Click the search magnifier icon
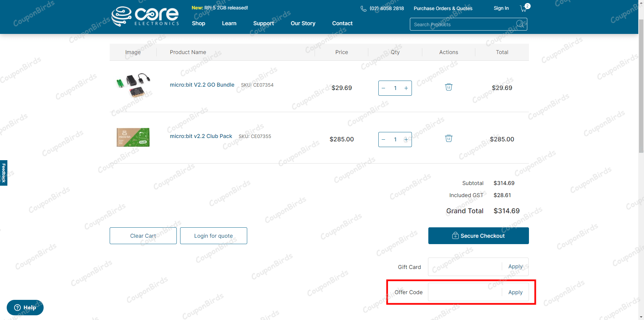 point(520,24)
